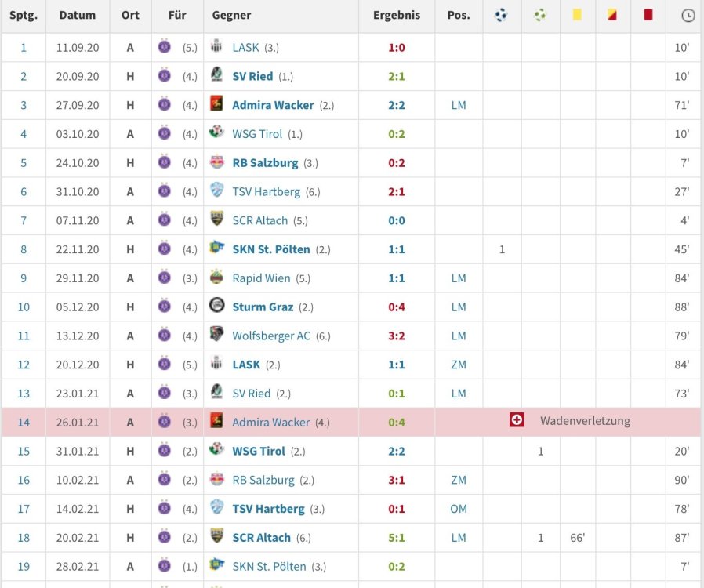Open the 5:1 result against SCR Altach

tap(397, 537)
